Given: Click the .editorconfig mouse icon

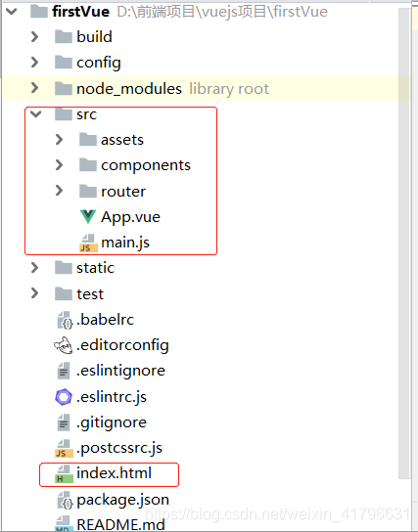Looking at the screenshot, I should (64, 345).
